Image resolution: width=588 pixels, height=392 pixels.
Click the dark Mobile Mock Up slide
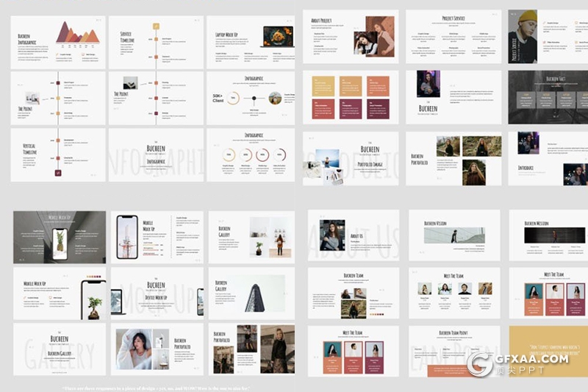point(59,238)
